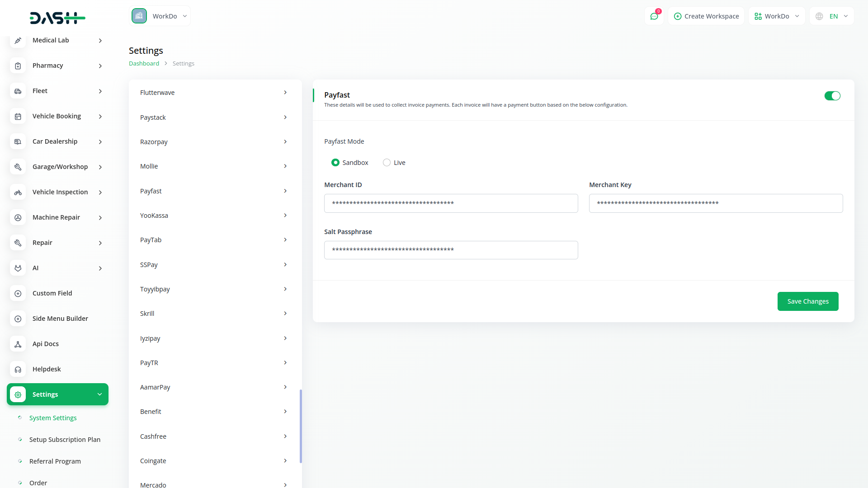This screenshot has width=868, height=488.
Task: Go to the Dashboard breadcrumb link
Action: [x=144, y=64]
